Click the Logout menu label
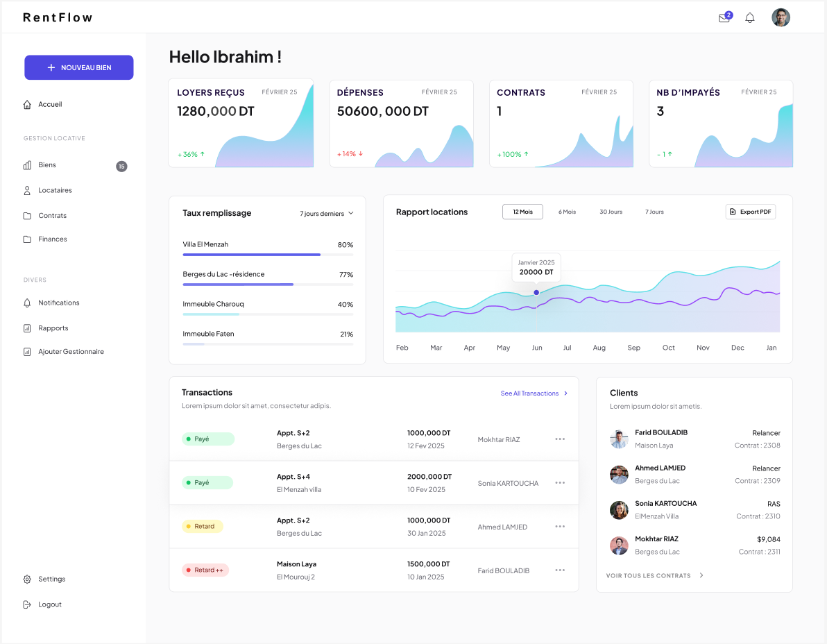Screen dimensions: 827x644 click(x=49, y=604)
